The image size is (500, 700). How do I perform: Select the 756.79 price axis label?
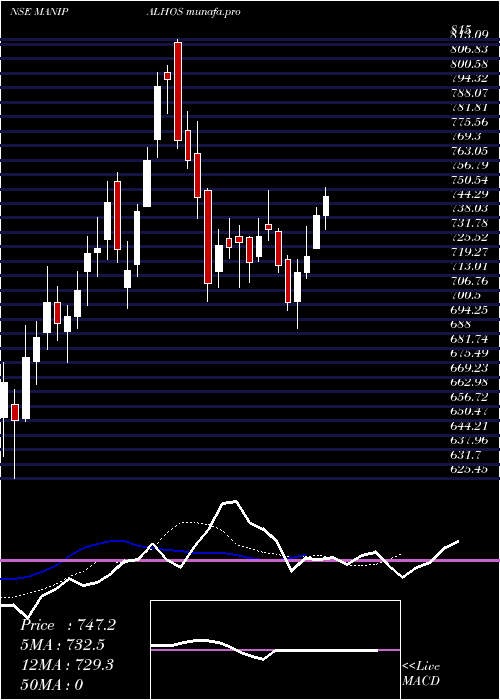click(x=469, y=165)
